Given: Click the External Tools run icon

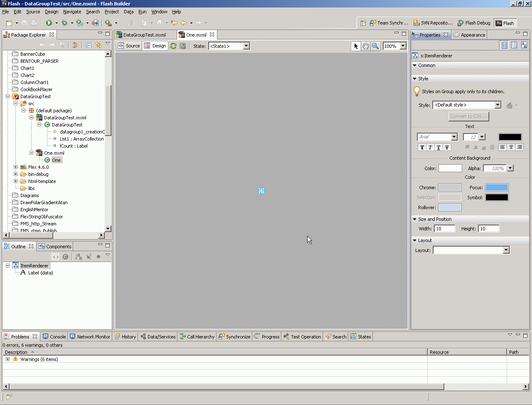Looking at the screenshot, I should [108, 23].
